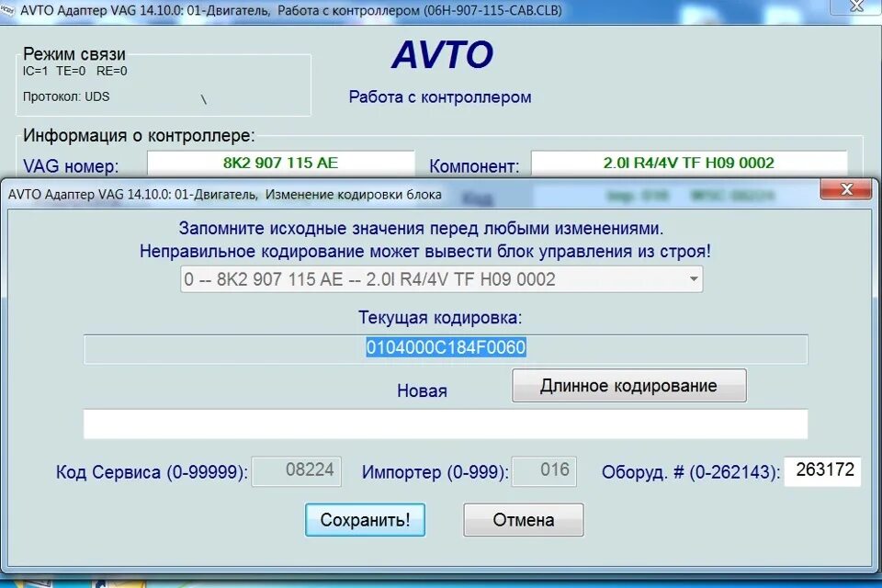
Task: Click VAG номер value 8K2 907 115 AE
Action: coord(281,164)
